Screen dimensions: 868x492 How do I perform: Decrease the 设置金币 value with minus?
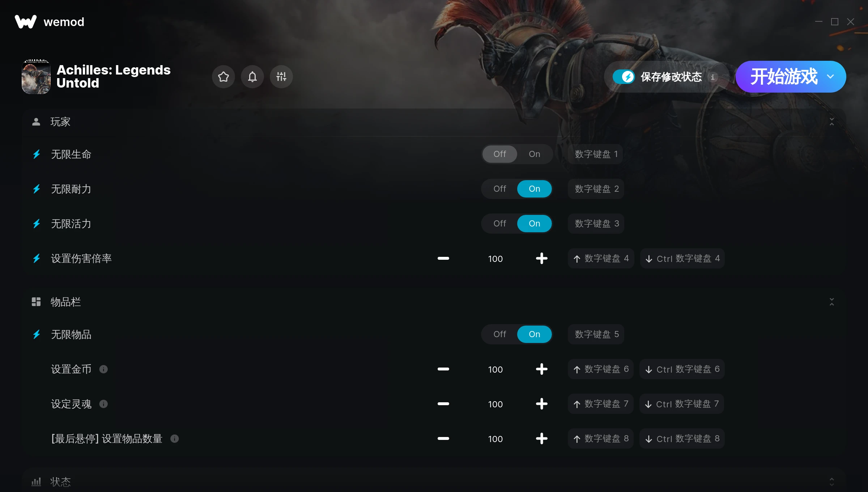pos(443,369)
